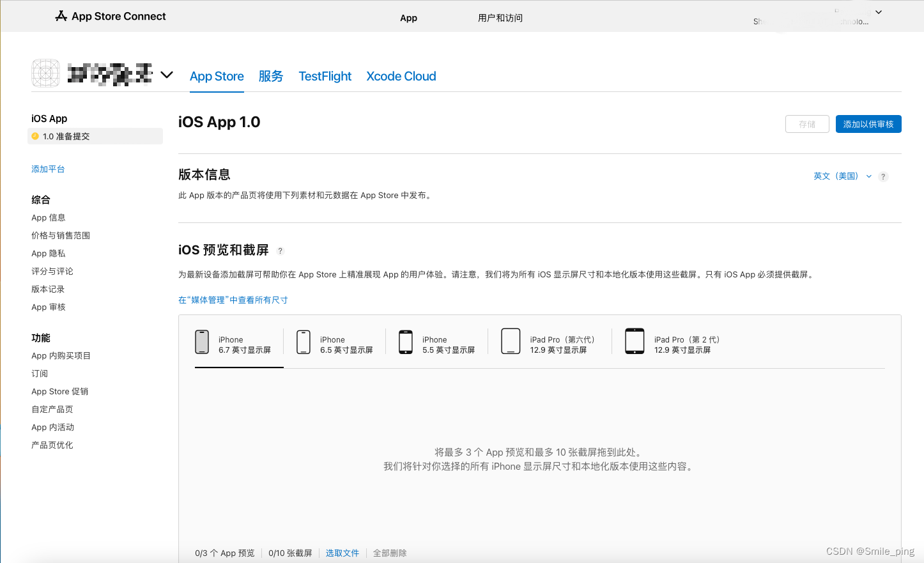Viewport: 924px width, 563px height.
Task: Click the 0/10 张截屏 counter
Action: 290,553
